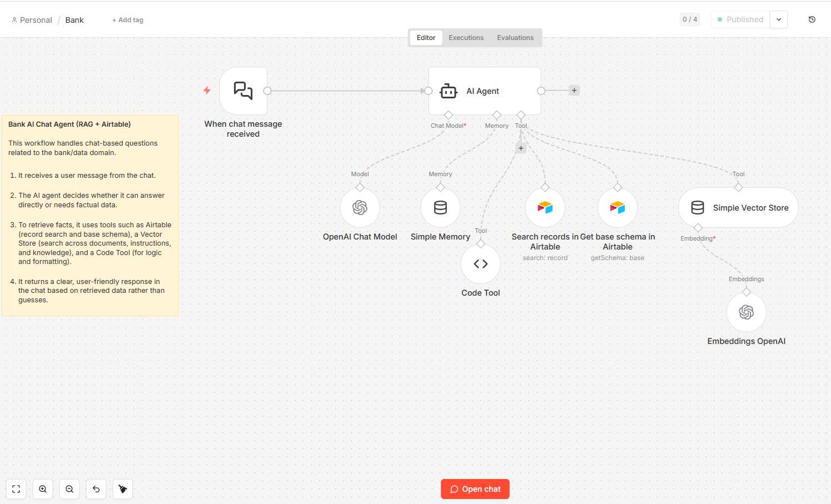This screenshot has width=831, height=504.
Task: Open the Embeddings OpenAI node
Action: point(746,312)
